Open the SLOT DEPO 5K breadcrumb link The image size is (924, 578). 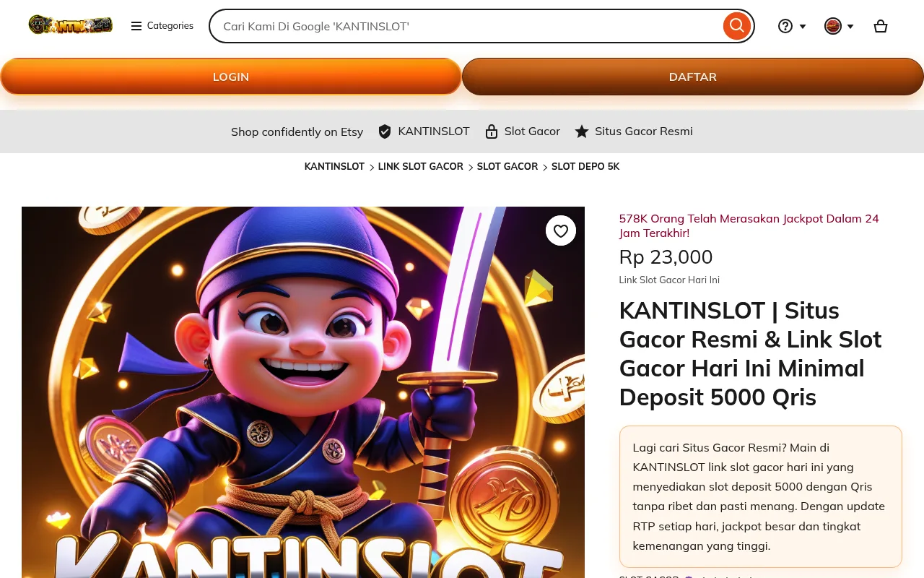coord(585,166)
